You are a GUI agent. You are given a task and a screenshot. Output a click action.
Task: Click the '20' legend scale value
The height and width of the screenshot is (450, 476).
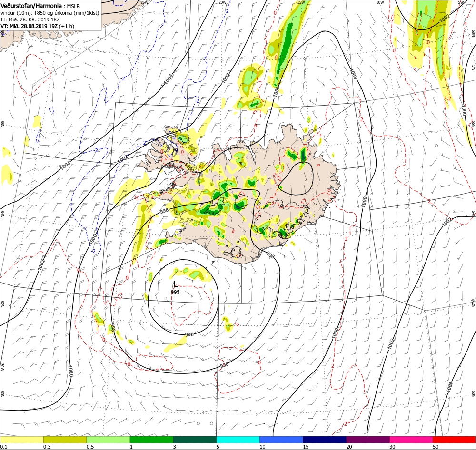(349, 447)
